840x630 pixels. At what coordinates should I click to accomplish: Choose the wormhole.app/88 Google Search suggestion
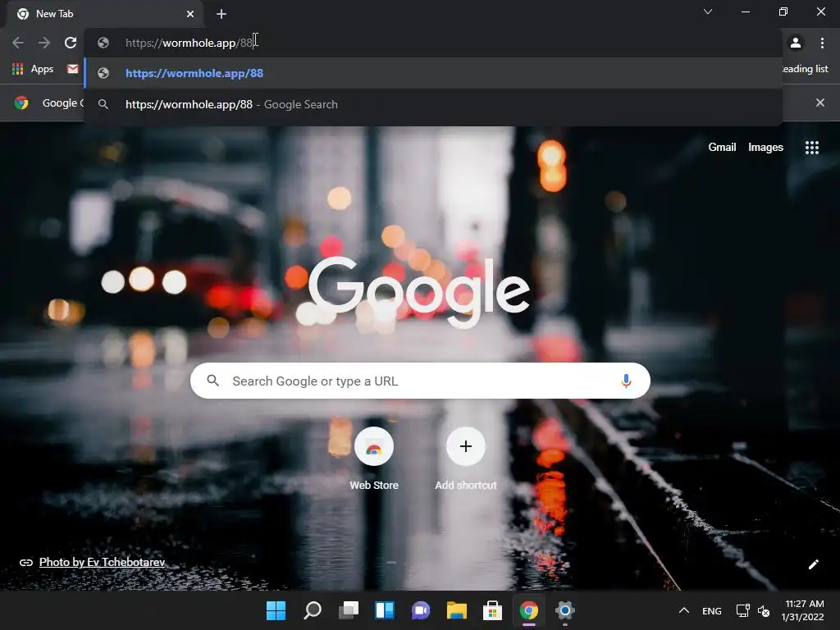(433, 104)
